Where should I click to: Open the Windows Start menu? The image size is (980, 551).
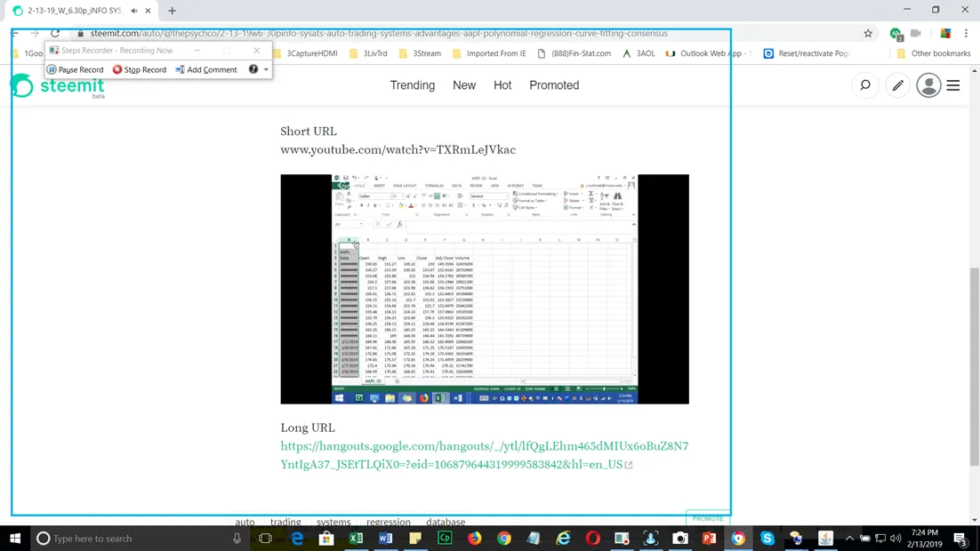point(15,538)
